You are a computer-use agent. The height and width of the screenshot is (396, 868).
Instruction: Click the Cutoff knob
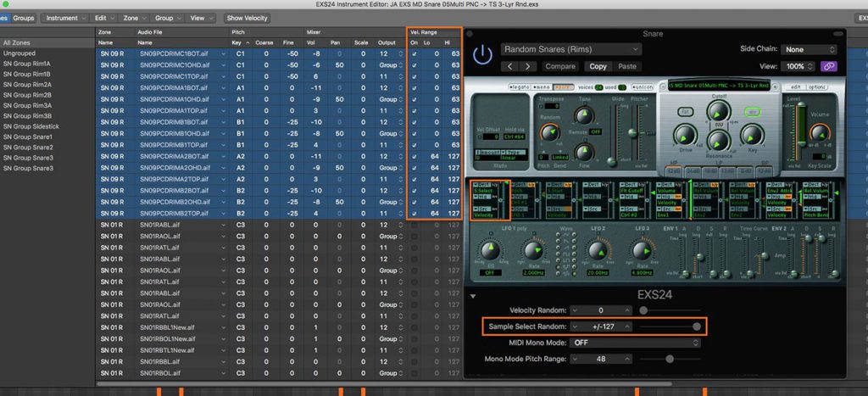tap(719, 111)
